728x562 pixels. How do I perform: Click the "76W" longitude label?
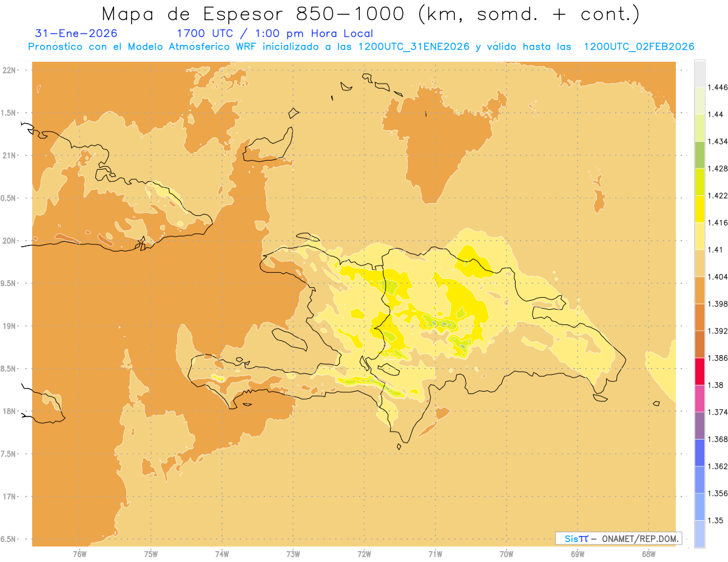pyautogui.click(x=79, y=554)
